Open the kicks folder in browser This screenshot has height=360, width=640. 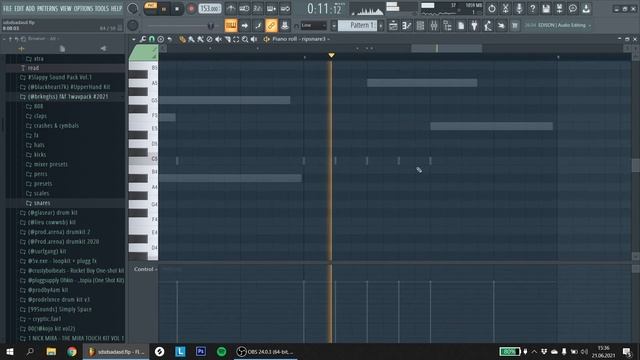tap(36, 155)
